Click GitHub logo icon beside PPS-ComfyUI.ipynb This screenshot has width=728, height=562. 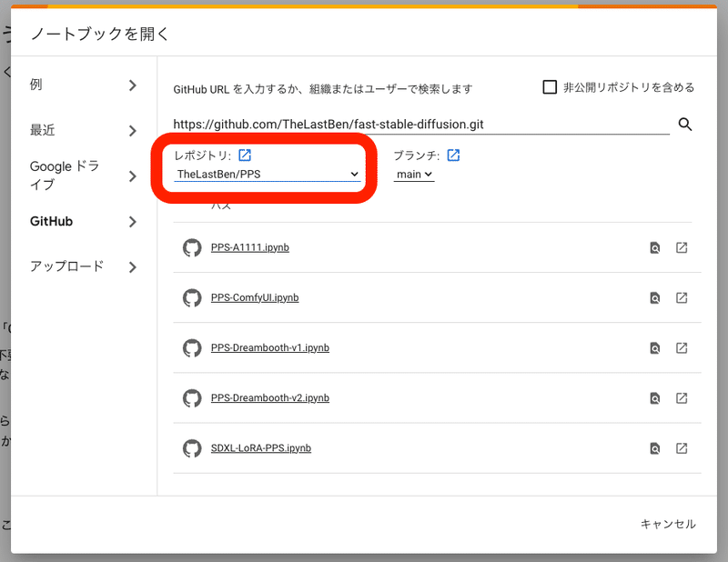192,298
